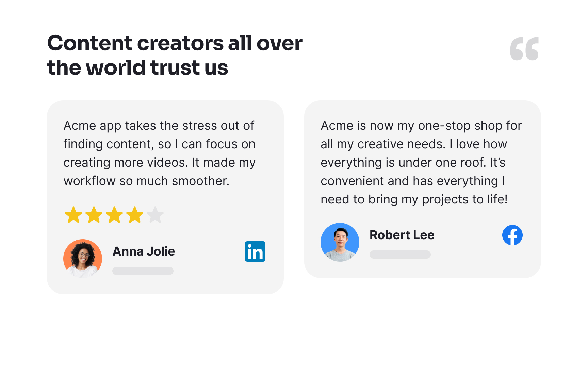Select the name label Anna Jolie

pos(144,251)
